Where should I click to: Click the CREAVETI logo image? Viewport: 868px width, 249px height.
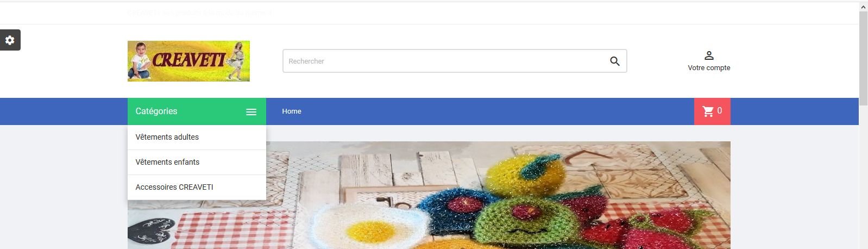point(188,61)
